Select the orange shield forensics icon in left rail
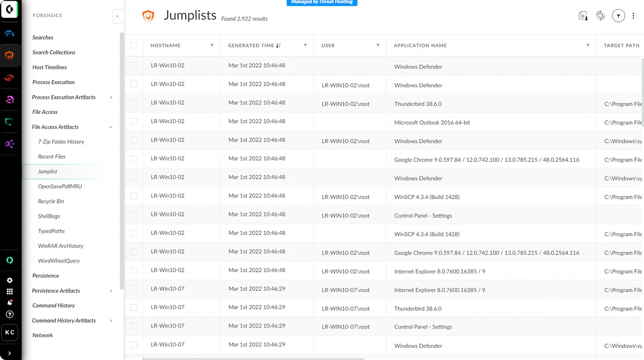 click(x=9, y=55)
